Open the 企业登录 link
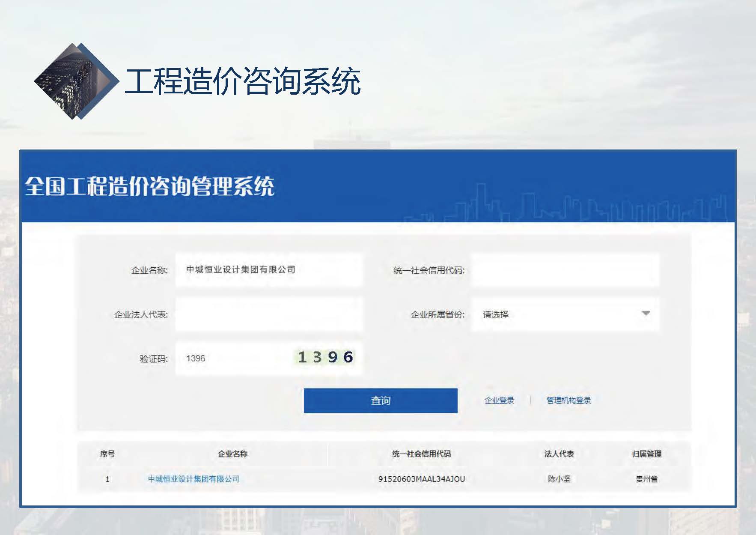 click(499, 401)
